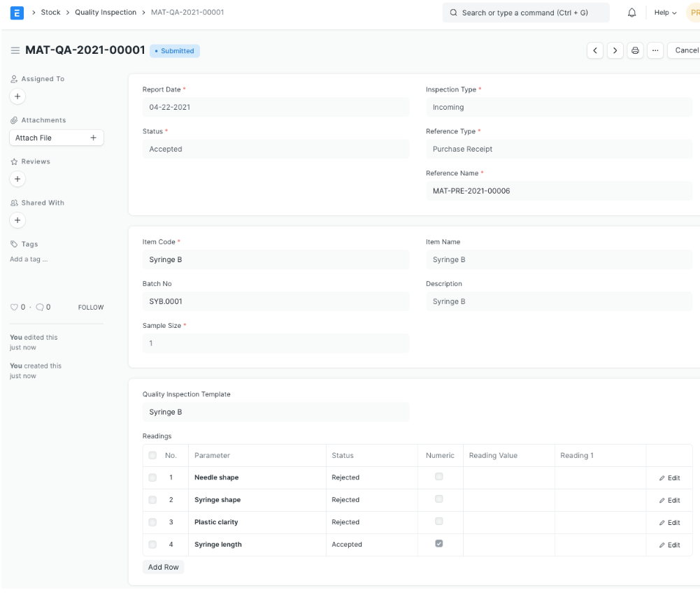This screenshot has width=700, height=597.
Task: Open the three-dot more options menu
Action: [x=655, y=50]
